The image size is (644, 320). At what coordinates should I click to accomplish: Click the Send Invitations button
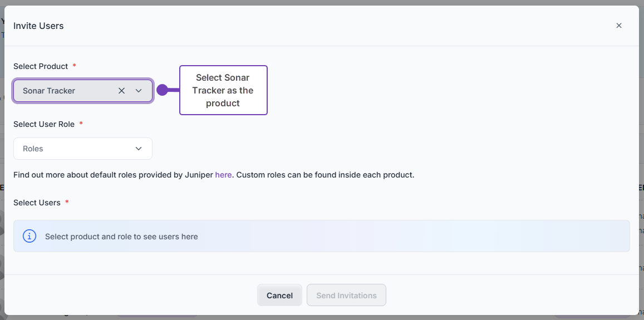point(346,296)
